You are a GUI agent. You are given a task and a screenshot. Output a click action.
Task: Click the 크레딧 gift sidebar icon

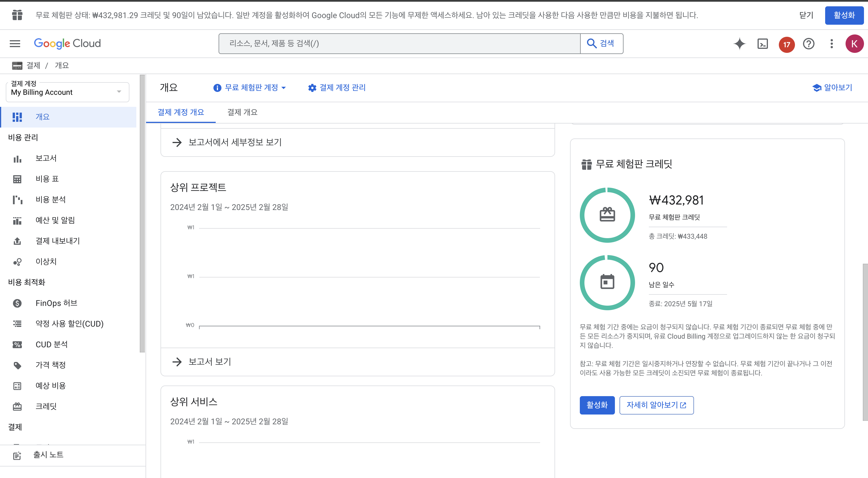17,406
